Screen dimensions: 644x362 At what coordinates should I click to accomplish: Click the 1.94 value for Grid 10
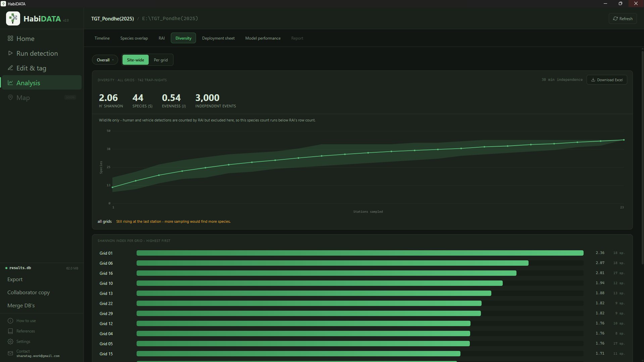point(600,283)
